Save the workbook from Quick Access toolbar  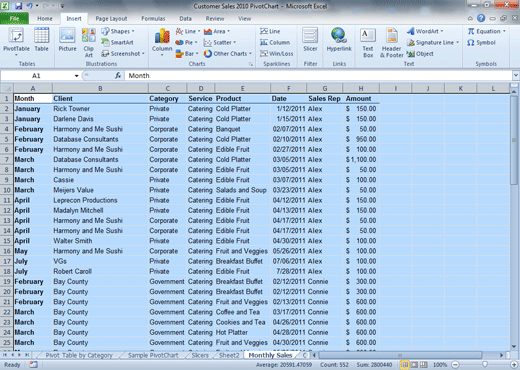click(18, 6)
